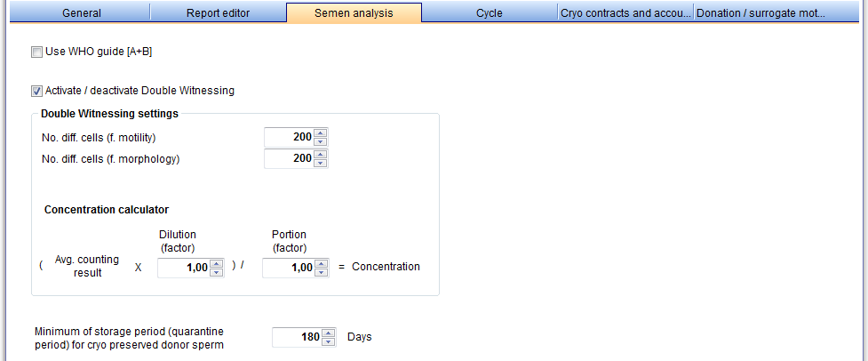Decrease motility cell count with down arrow
868x361 pixels.
click(x=320, y=141)
